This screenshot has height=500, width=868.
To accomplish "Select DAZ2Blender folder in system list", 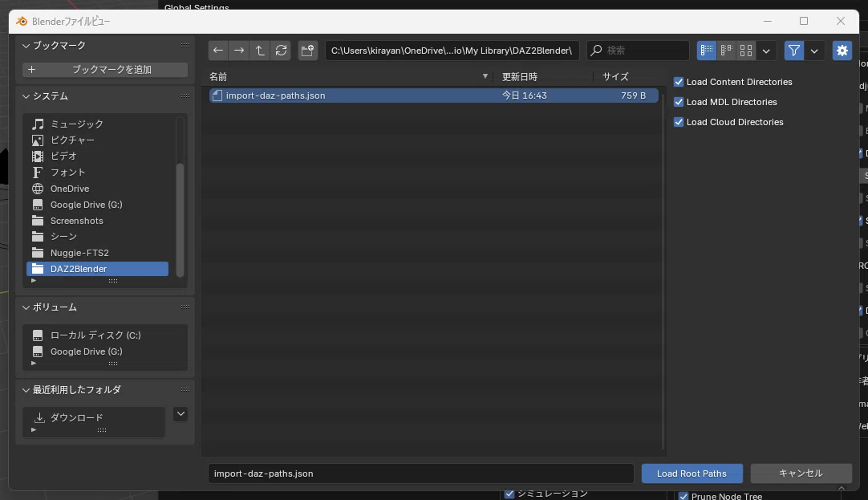I will coord(97,269).
